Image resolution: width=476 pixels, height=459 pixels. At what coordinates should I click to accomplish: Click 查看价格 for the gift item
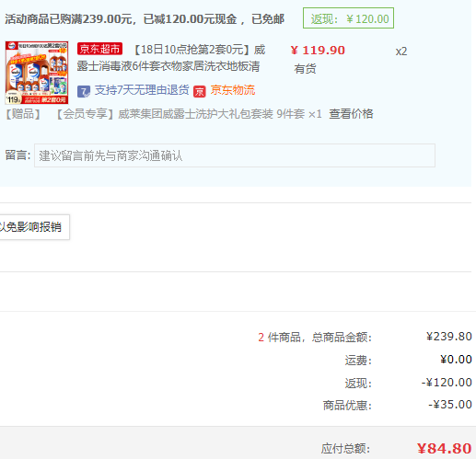[351, 114]
